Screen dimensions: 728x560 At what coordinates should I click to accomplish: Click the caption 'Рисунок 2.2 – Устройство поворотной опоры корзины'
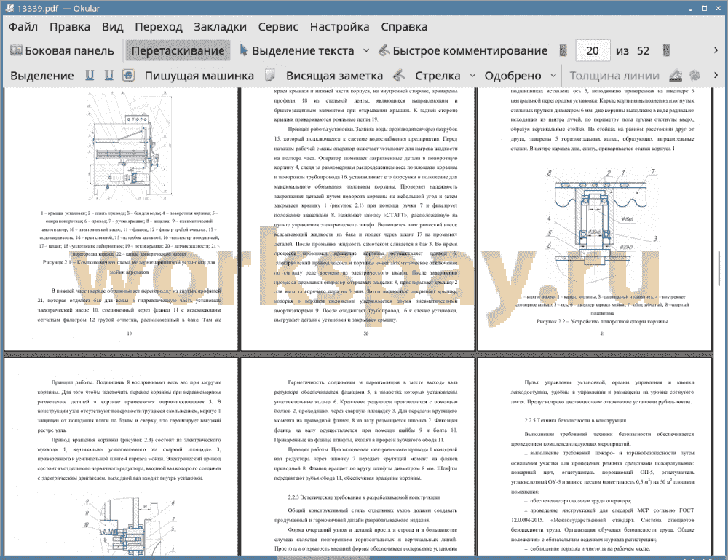click(x=602, y=321)
